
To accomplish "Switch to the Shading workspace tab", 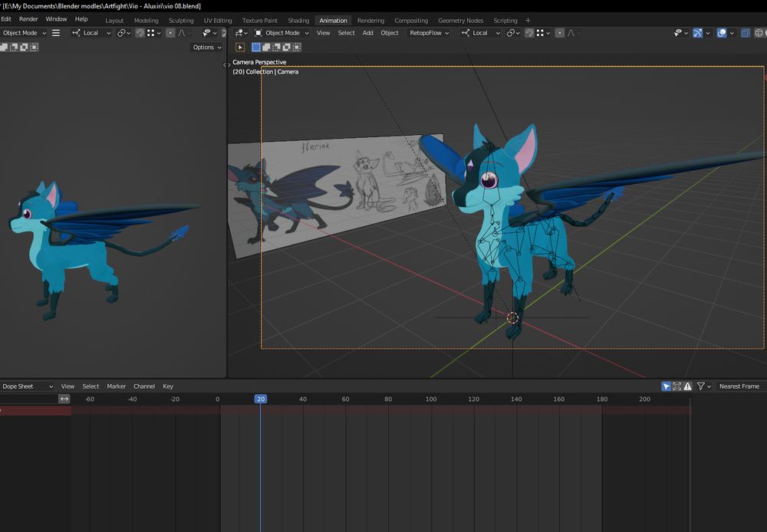I will pyautogui.click(x=298, y=21).
